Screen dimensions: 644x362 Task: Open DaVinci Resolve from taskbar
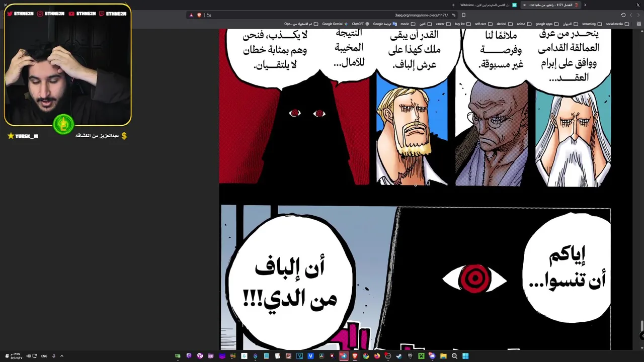[x=321, y=356]
